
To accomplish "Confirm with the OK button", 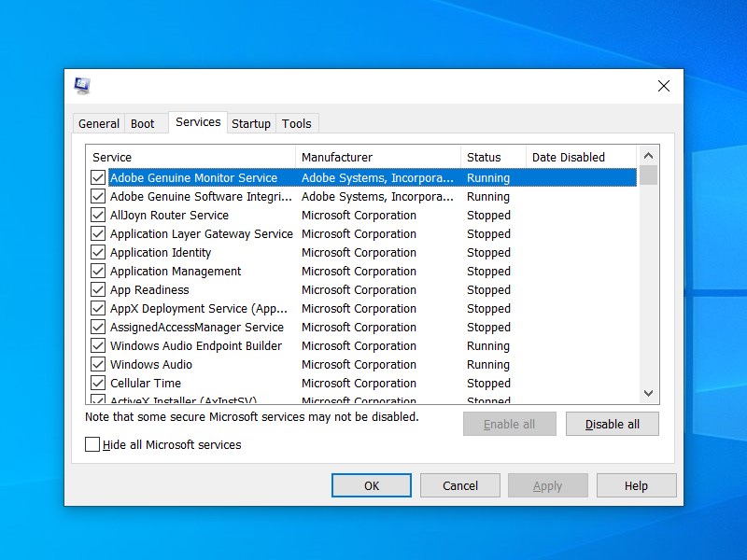I will [x=372, y=485].
